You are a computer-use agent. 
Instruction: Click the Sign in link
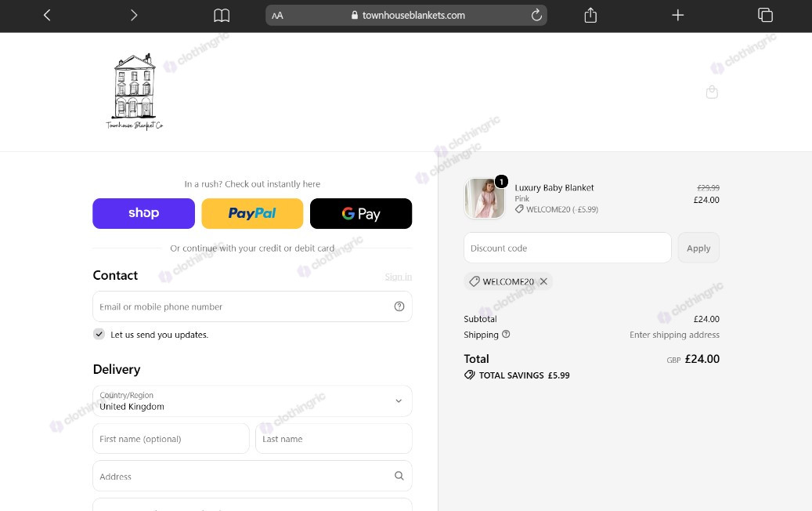pos(399,277)
